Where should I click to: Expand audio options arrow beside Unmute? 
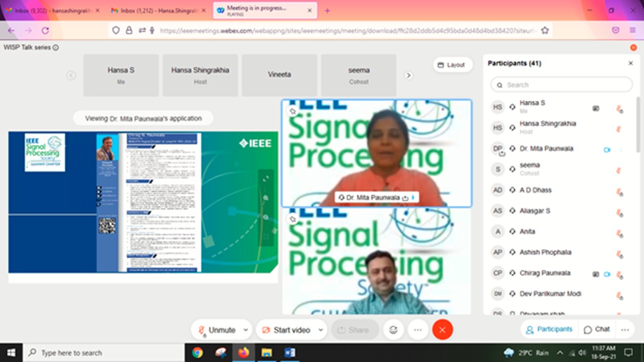(x=246, y=330)
